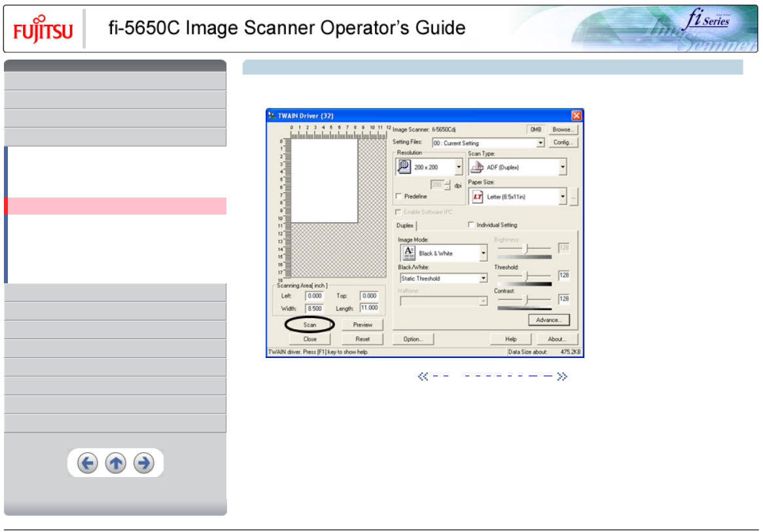Click the Close button in the dialog
Viewport: 763px width, 532px height.
coord(310,339)
